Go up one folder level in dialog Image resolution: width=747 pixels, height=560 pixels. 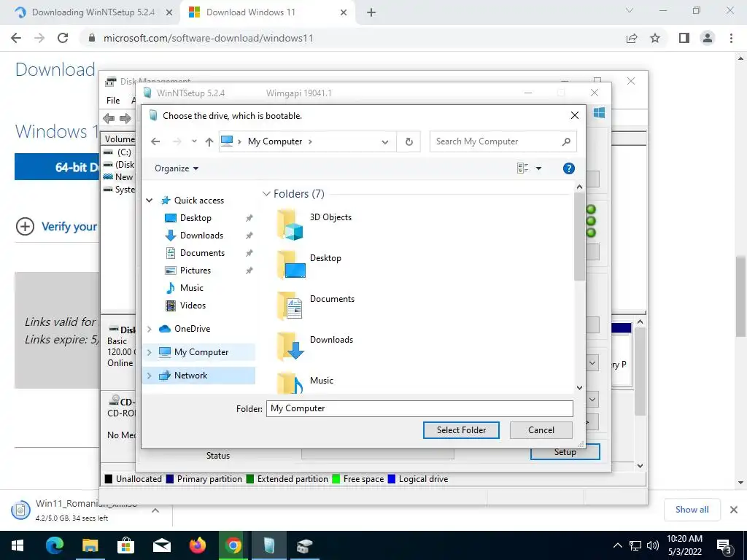(x=209, y=141)
